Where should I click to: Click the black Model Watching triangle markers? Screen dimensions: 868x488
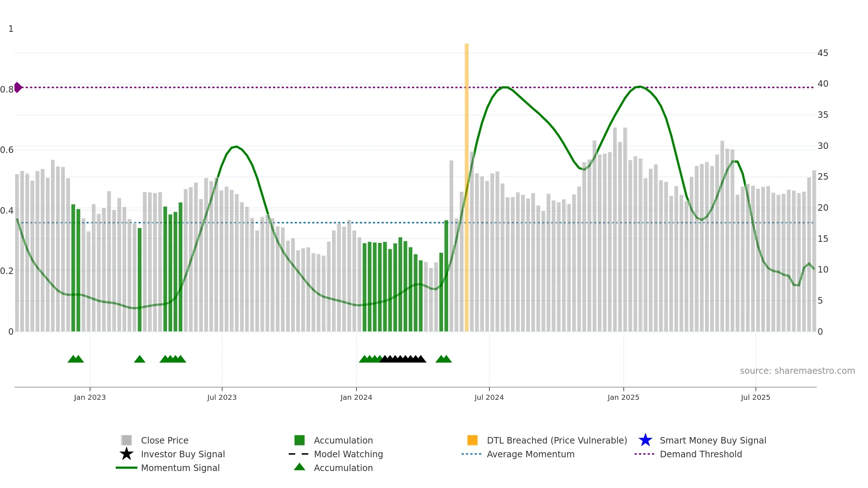pos(403,359)
